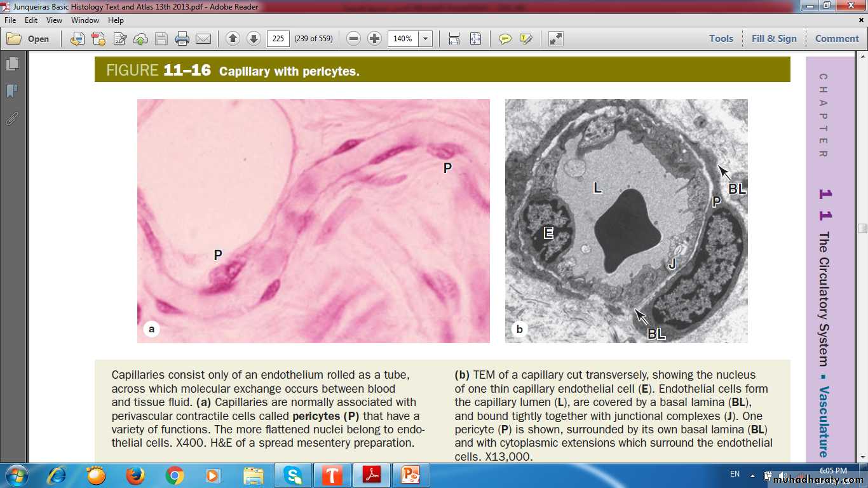Click the email envelope icon in toolbar

tap(203, 39)
